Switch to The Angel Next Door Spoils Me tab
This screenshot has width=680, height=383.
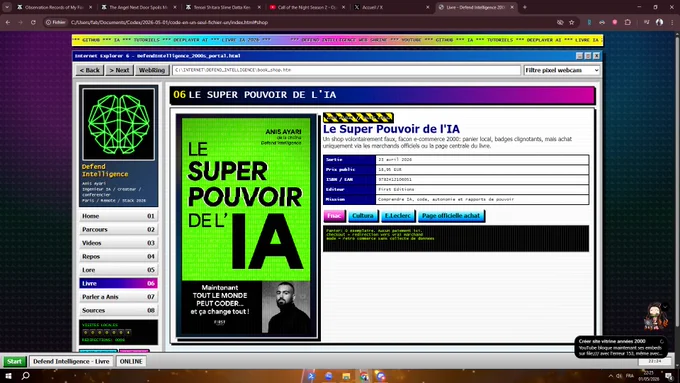pyautogui.click(x=139, y=7)
